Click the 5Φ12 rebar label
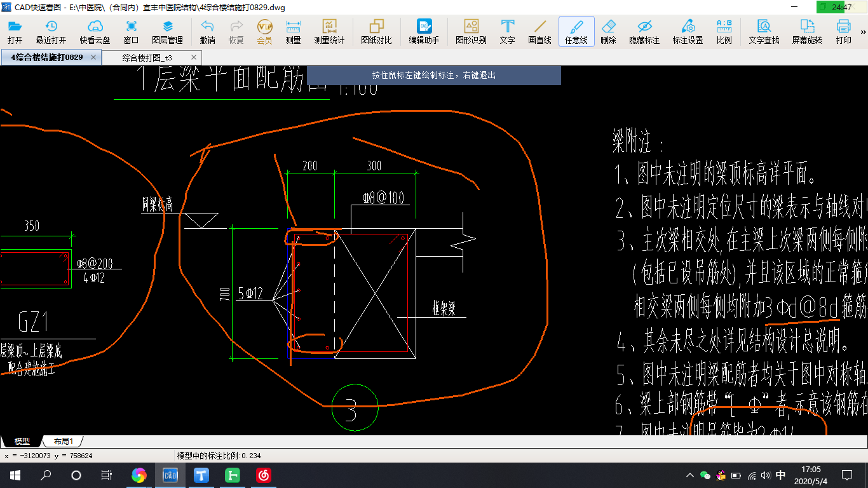 [x=250, y=293]
